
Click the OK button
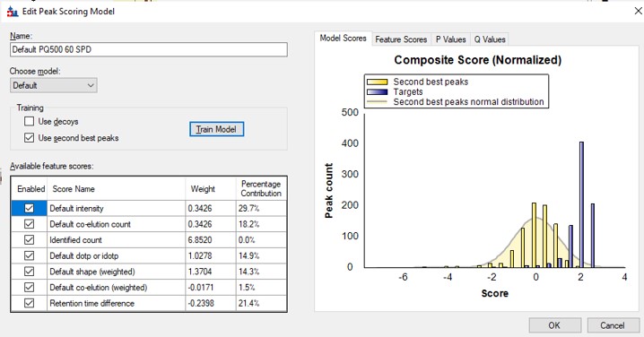(554, 325)
